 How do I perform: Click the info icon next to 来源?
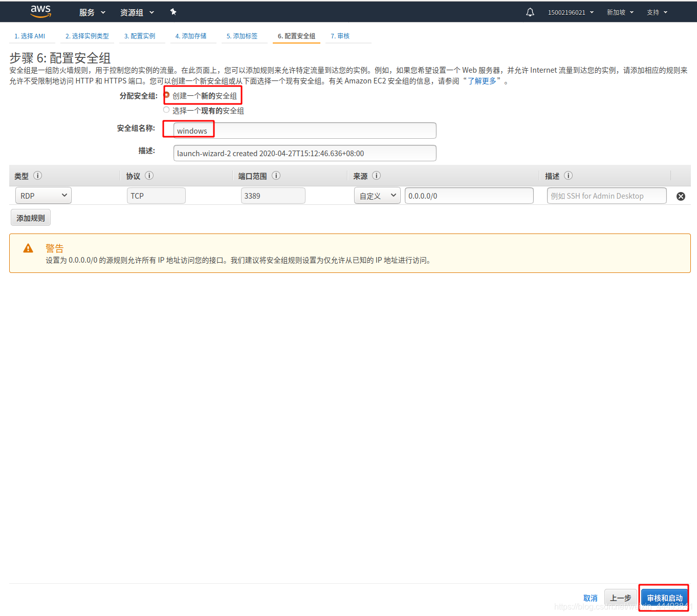click(377, 176)
